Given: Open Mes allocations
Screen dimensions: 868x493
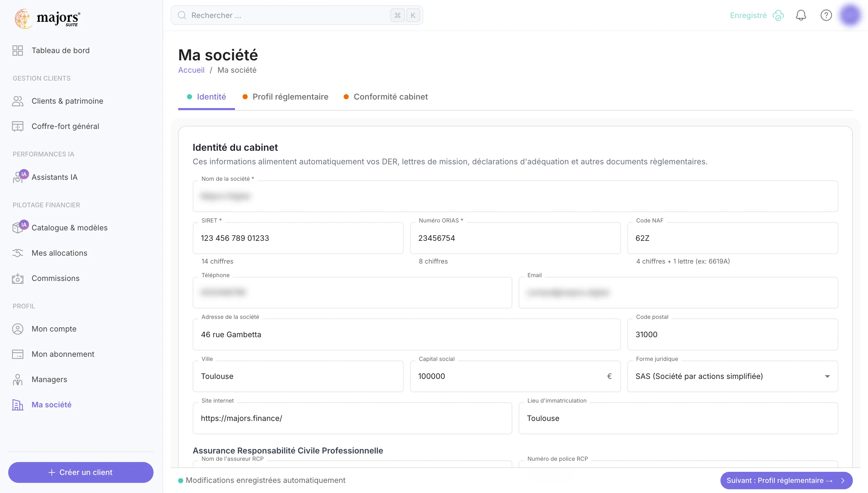Looking at the screenshot, I should (x=59, y=253).
